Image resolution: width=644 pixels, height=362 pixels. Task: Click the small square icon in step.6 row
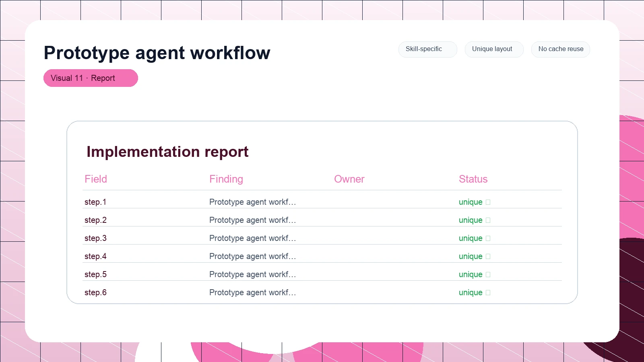click(x=488, y=293)
